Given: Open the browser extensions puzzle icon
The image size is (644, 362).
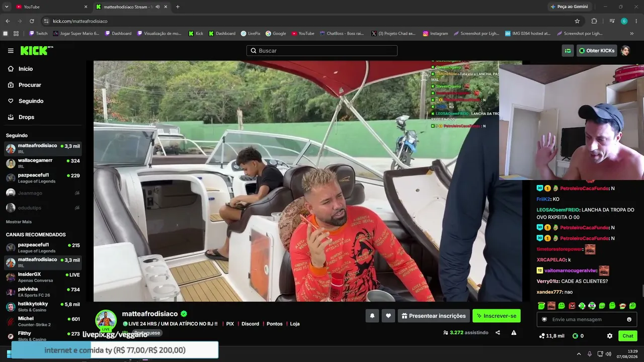Looking at the screenshot, I should [x=594, y=21].
